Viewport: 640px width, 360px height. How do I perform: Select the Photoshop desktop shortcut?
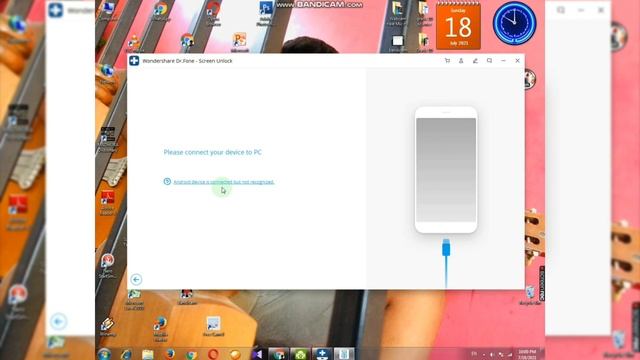[x=265, y=13]
